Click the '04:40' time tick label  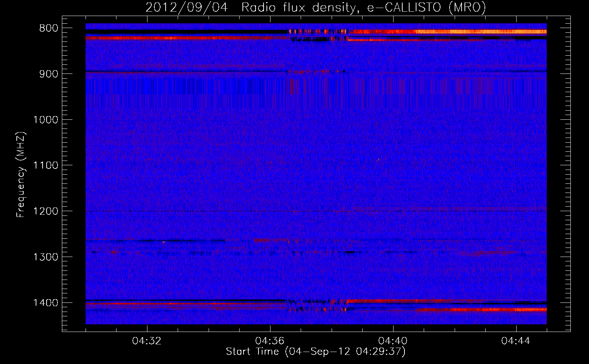393,341
